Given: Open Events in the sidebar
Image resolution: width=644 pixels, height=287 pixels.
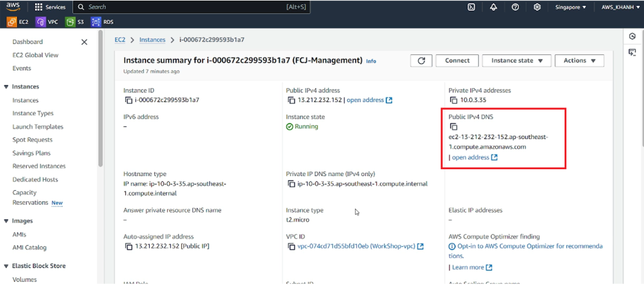Looking at the screenshot, I should [22, 69].
